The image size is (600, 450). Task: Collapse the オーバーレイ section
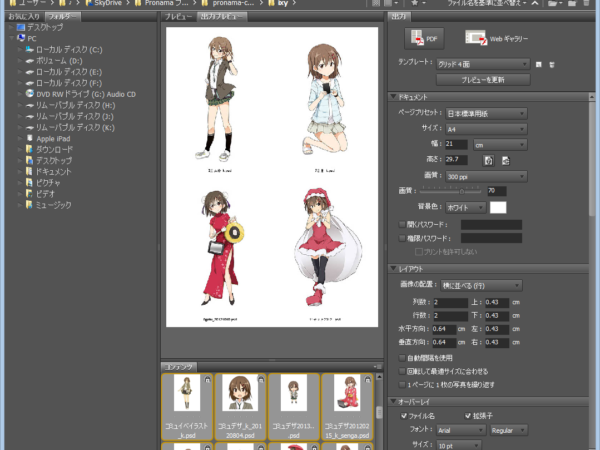pyautogui.click(x=393, y=402)
